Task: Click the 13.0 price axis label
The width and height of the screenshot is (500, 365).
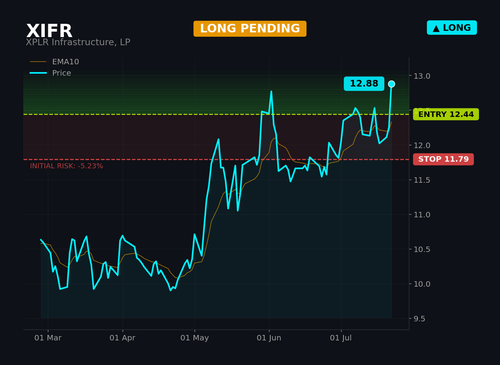Action: click(x=422, y=76)
